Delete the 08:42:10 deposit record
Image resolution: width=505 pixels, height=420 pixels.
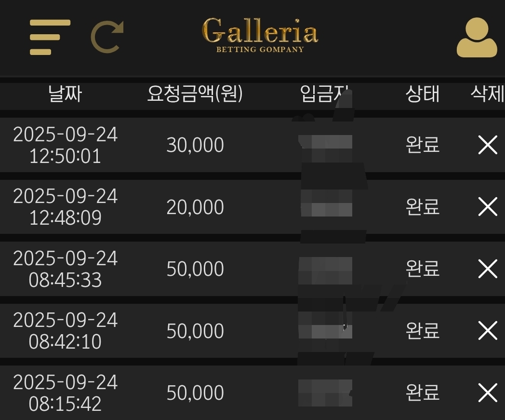pos(488,330)
